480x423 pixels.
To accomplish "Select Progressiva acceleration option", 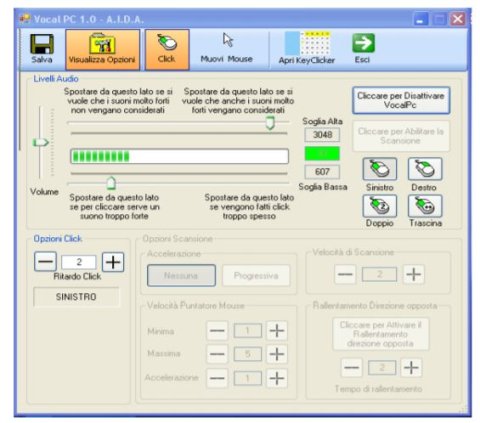I will pos(256,276).
